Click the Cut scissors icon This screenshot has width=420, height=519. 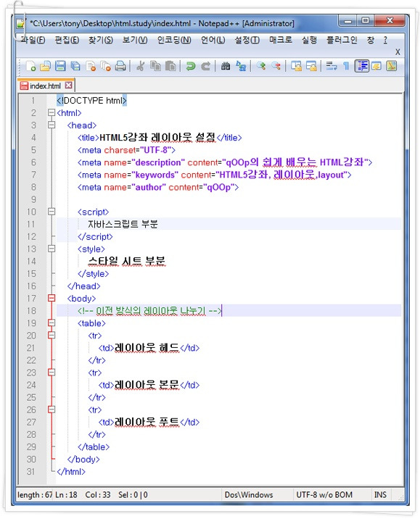tap(140, 66)
